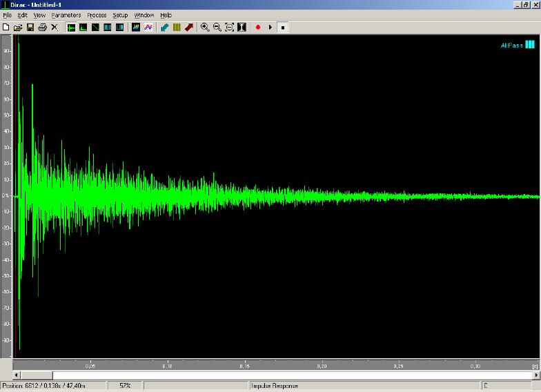
Task: Click the Print icon in the toolbar
Action: (x=42, y=27)
